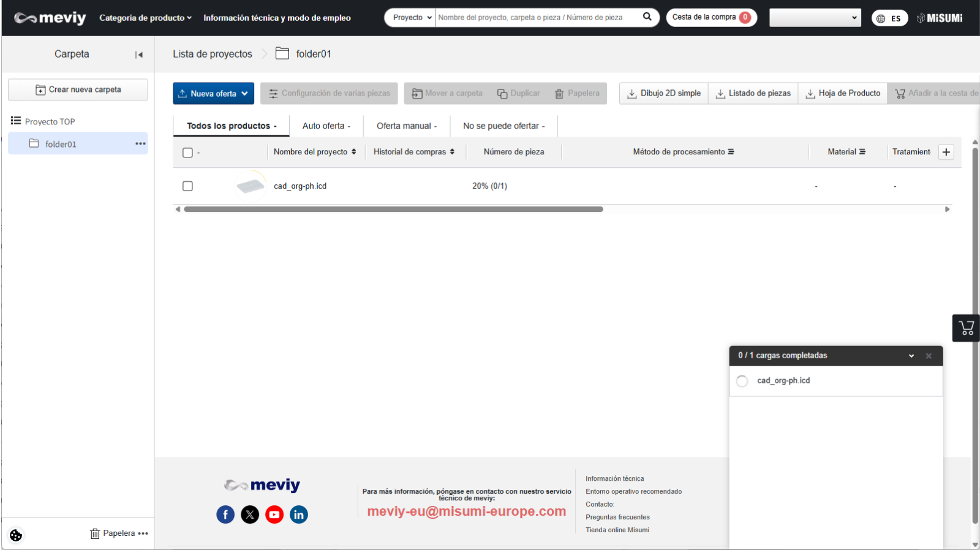Viewport: 980px width, 550px height.
Task: Open the Proyecto search scope dropdown
Action: tap(412, 18)
